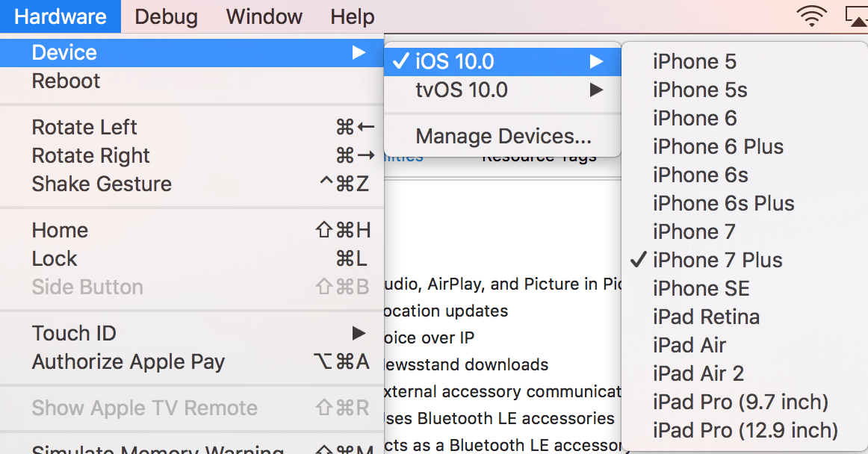The height and width of the screenshot is (454, 868).
Task: Expand the Touch ID submenu
Action: tap(74, 333)
